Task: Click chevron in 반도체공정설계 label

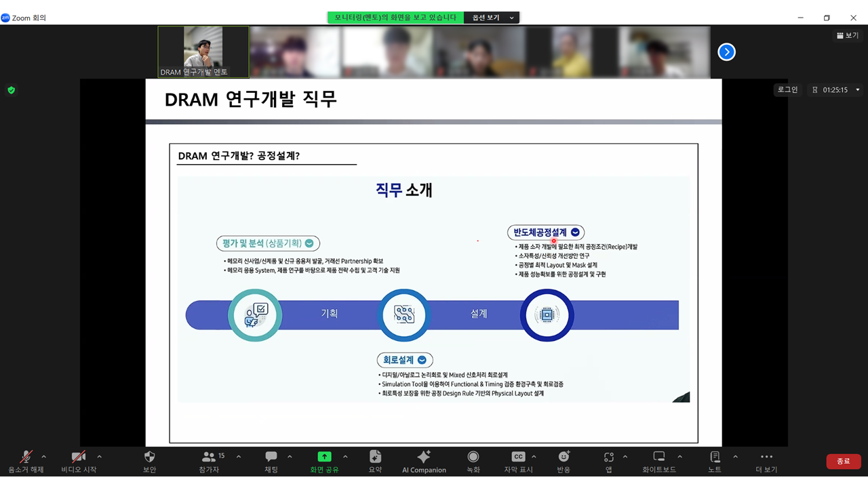Action: point(575,232)
